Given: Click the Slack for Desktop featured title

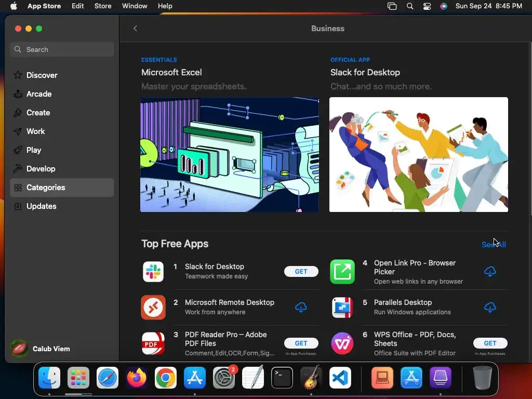Looking at the screenshot, I should [x=365, y=72].
